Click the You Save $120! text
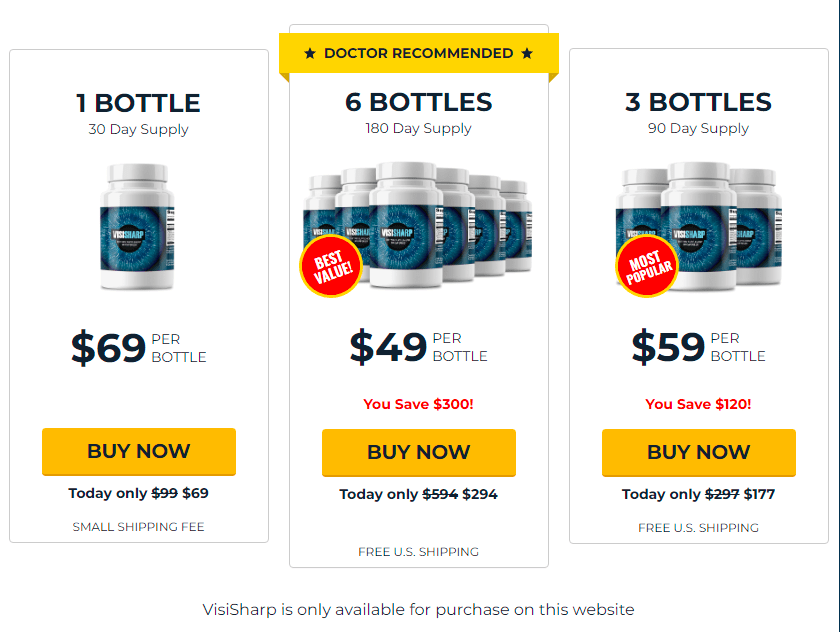Viewport: 840px width, 632px height. pyautogui.click(x=698, y=404)
